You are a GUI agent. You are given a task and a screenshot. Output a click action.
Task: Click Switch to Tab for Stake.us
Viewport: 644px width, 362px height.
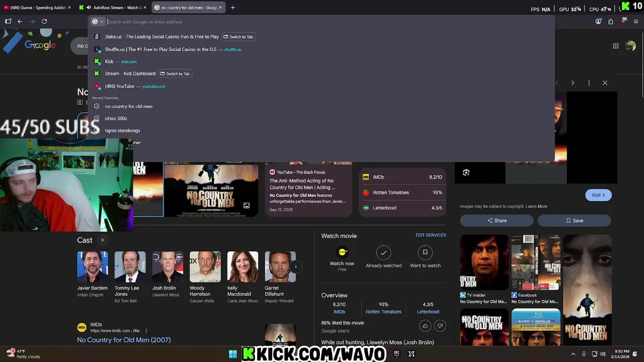[238, 37]
